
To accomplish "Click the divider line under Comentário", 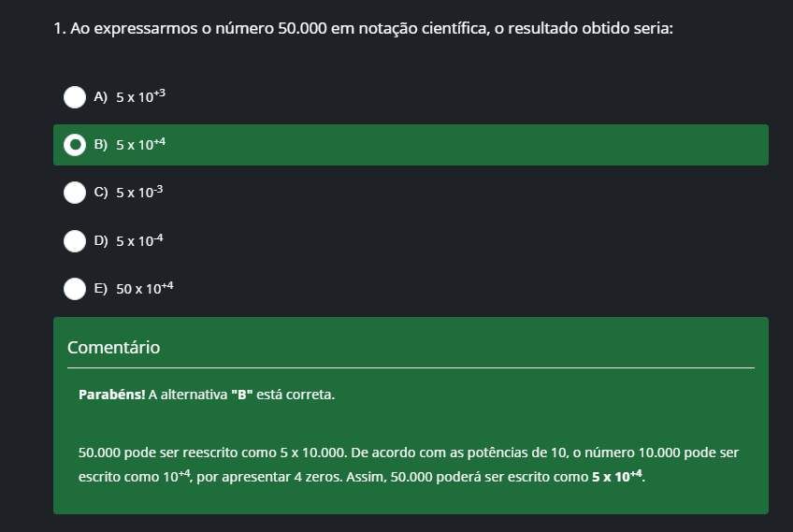I will (411, 367).
